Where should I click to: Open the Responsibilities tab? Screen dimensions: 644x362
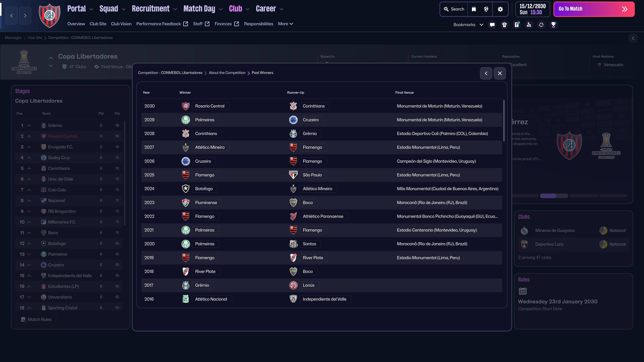pos(258,24)
